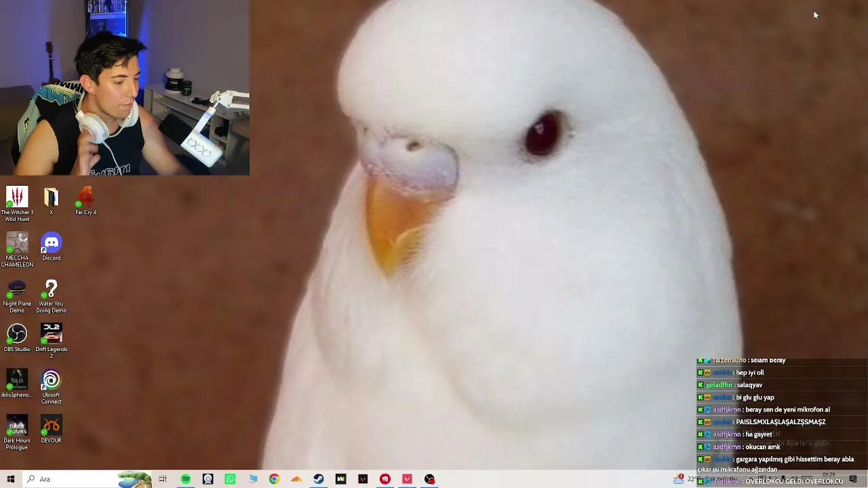Click the chat message 'hep iyi oll'
The width and height of the screenshot is (868, 488).
(x=750, y=373)
